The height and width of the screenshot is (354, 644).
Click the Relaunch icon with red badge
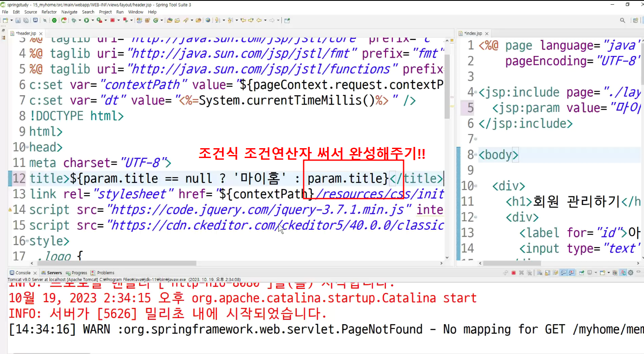[x=64, y=20]
